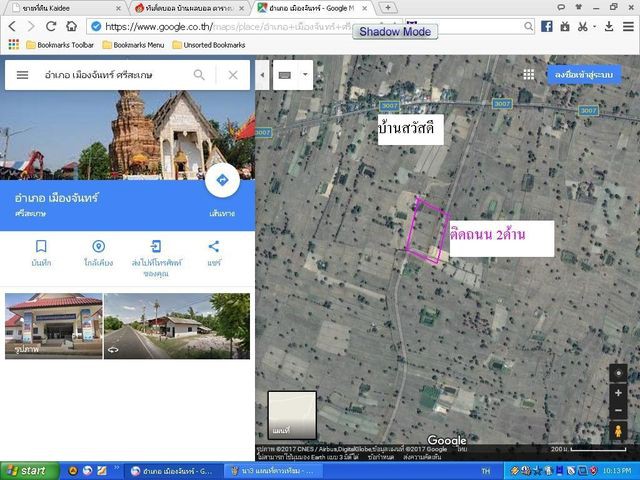Open the second taskbar window item

273,471
